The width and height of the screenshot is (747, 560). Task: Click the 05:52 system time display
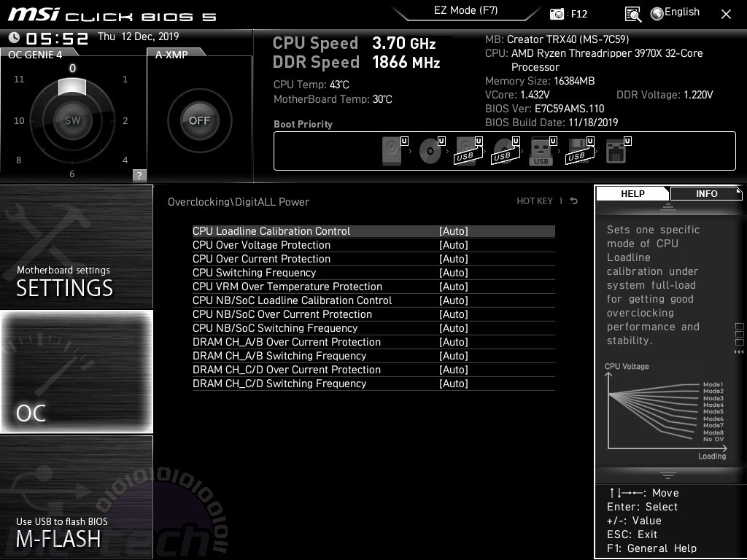(x=57, y=38)
